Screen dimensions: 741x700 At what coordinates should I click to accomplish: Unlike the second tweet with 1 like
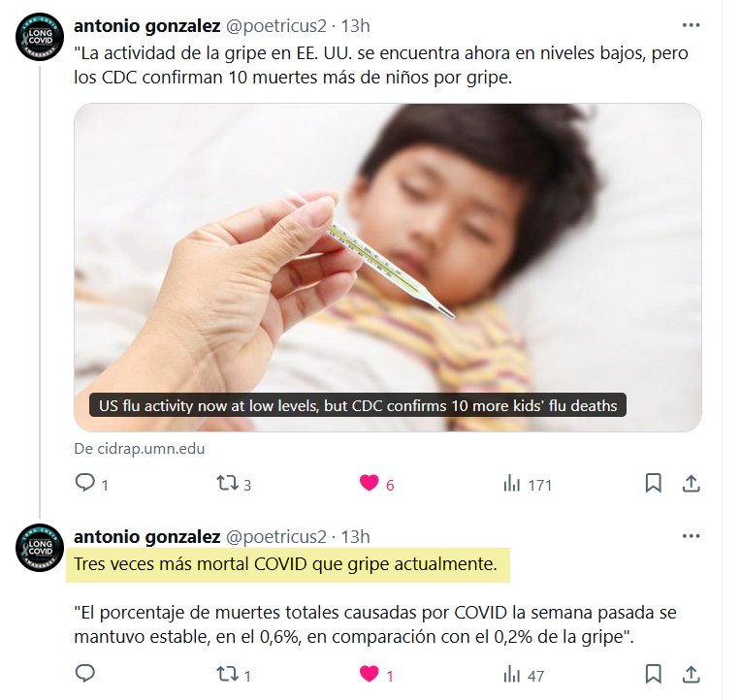pyautogui.click(x=376, y=675)
